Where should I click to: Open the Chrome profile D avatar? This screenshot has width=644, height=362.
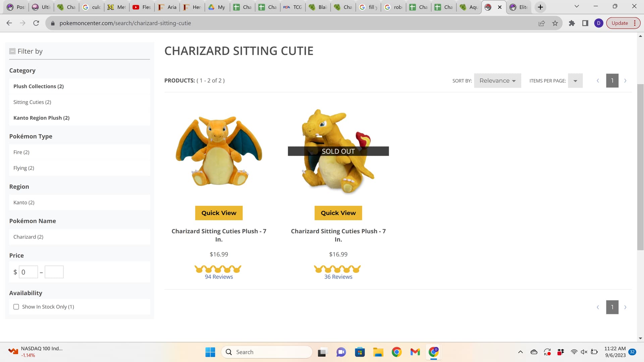coord(599,23)
